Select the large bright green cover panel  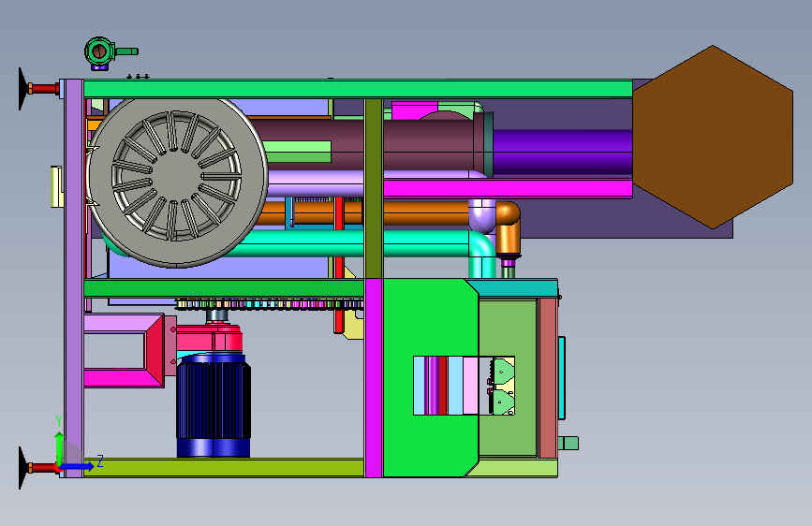(x=430, y=321)
